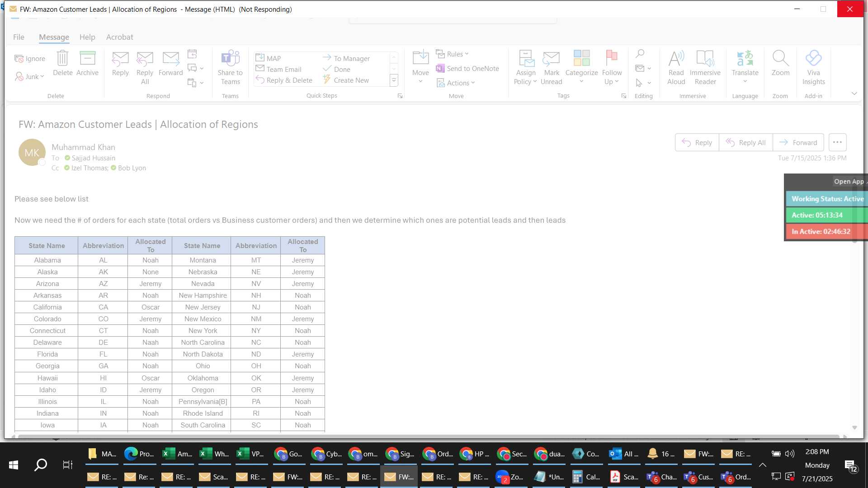Open Windows taskbar search
This screenshot has width=868, height=488.
(41, 465)
